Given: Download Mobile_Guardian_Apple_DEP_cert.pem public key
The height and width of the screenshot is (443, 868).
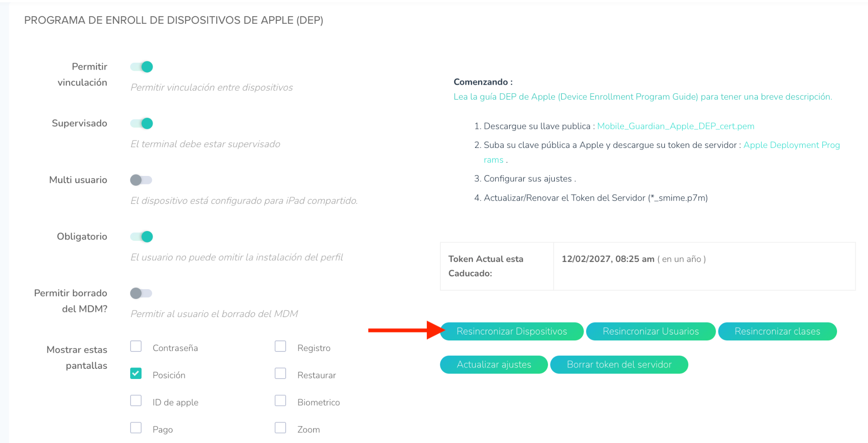Looking at the screenshot, I should tap(676, 126).
